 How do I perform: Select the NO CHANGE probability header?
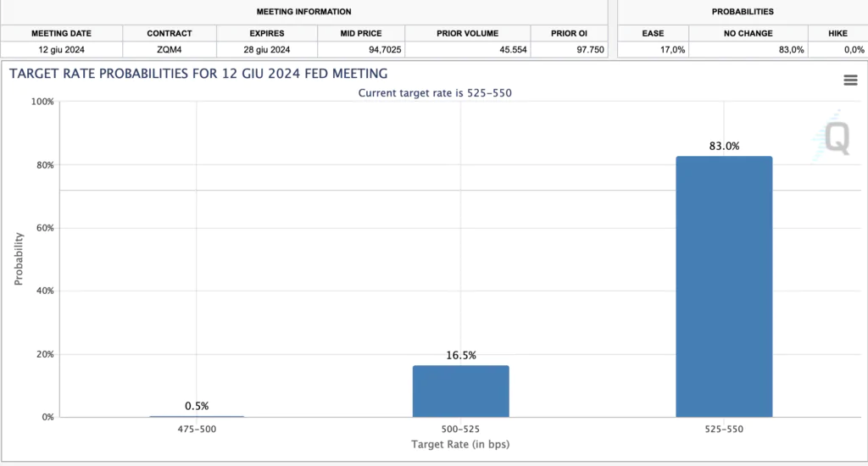pyautogui.click(x=748, y=34)
